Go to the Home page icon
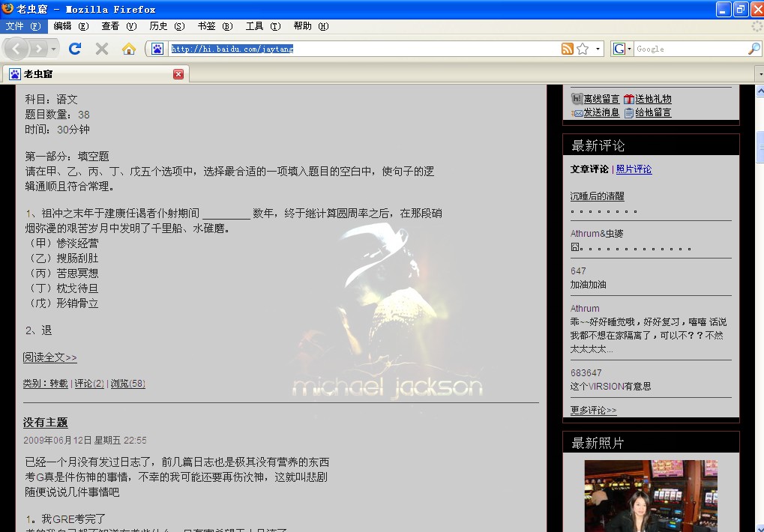The width and height of the screenshot is (764, 532). coord(129,49)
